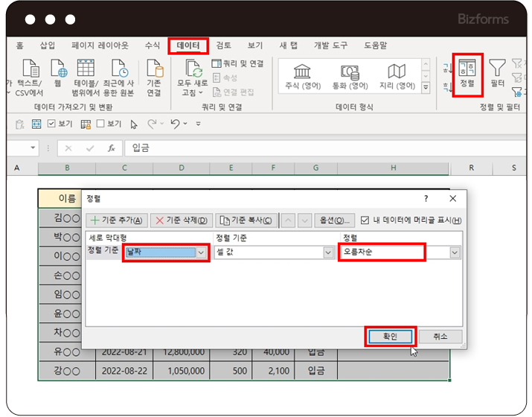Viewport: 532px width, 417px height.
Task: Uncheck the first 보기 checkbox in quick toolbar
Action: coord(51,124)
